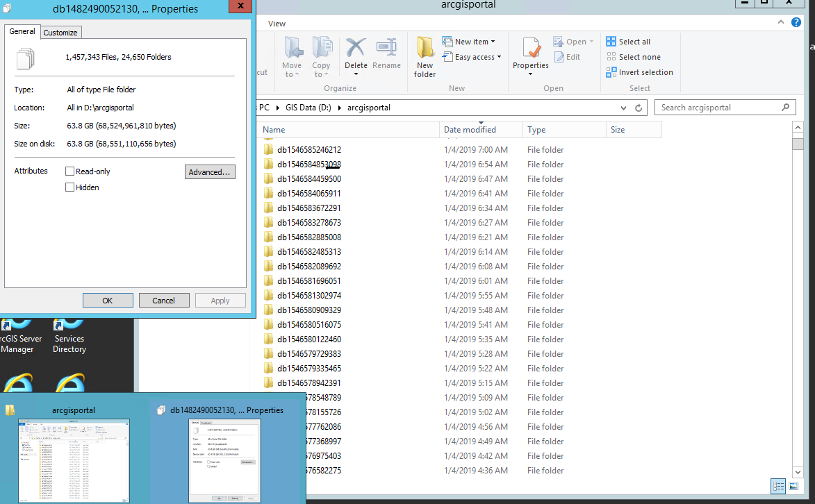The height and width of the screenshot is (504, 815).
Task: Tick the Hidden attribute checkbox
Action: pyautogui.click(x=69, y=187)
